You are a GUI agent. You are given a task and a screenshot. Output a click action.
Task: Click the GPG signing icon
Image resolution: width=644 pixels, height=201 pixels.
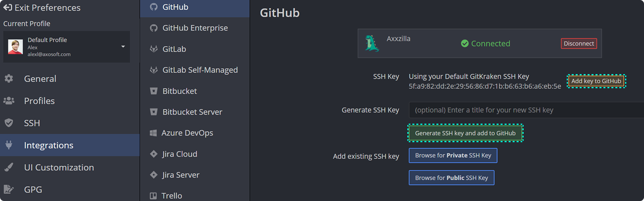tap(9, 189)
